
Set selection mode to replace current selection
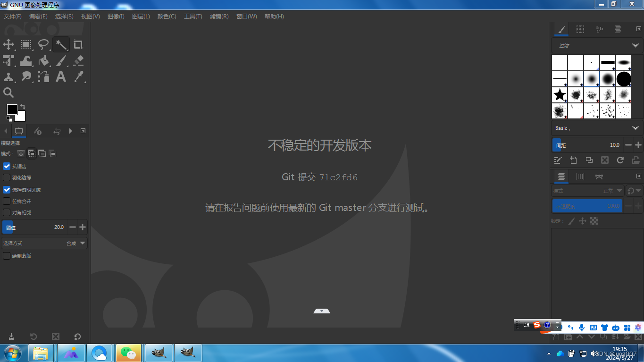21,153
